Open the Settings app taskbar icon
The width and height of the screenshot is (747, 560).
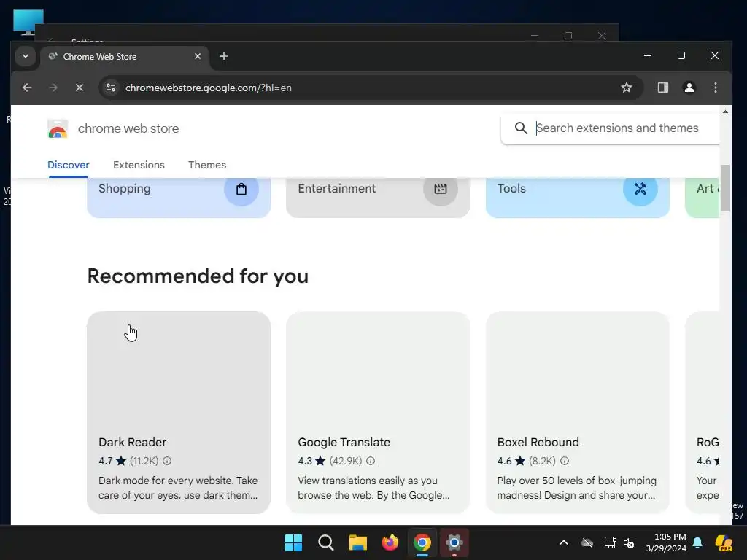454,542
